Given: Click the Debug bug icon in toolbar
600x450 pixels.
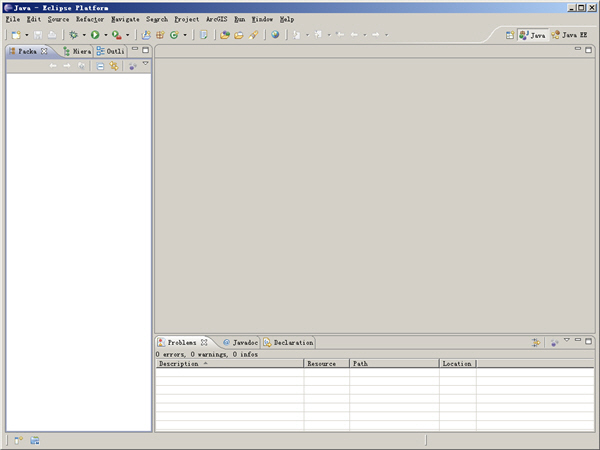Looking at the screenshot, I should point(73,35).
